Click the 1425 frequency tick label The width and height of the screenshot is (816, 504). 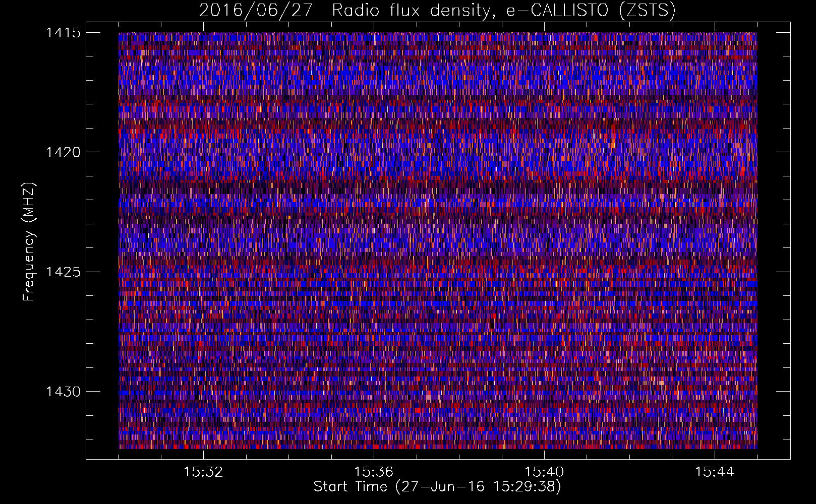coord(63,272)
